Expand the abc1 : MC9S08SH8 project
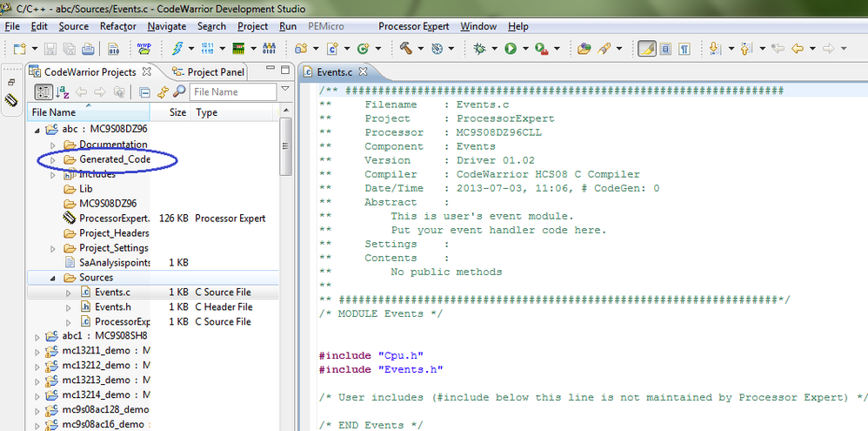This screenshot has width=868, height=431. pyautogui.click(x=37, y=337)
